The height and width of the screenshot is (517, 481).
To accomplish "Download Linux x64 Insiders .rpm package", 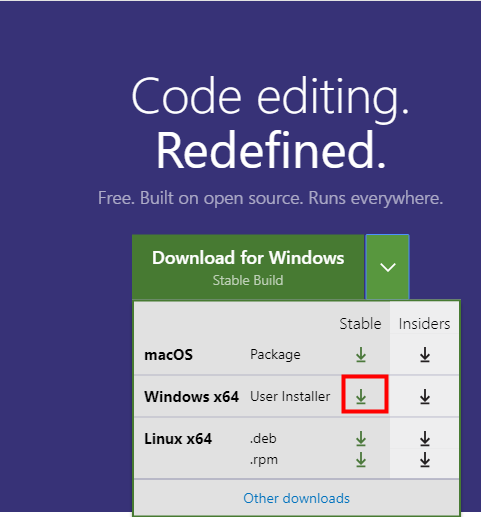I will (425, 460).
